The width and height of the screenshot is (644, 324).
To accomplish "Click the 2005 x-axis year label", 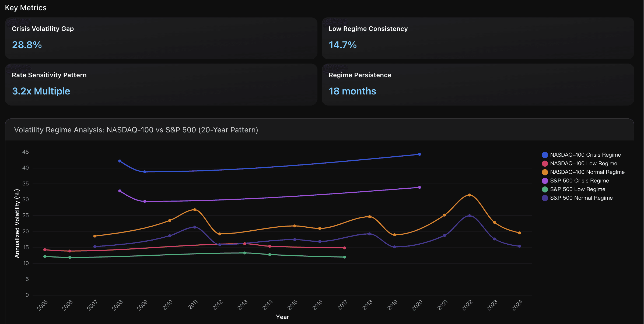I will (x=42, y=305).
